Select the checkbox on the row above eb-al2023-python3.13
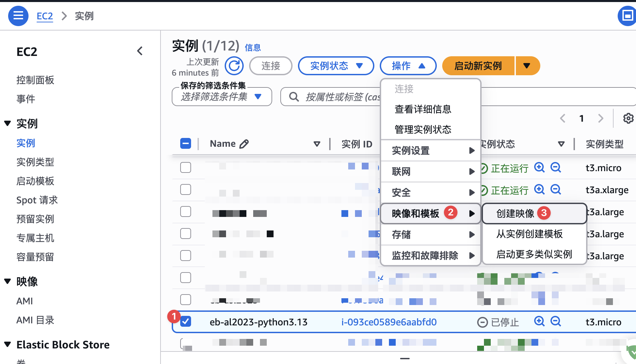The image size is (636, 364). [x=186, y=300]
